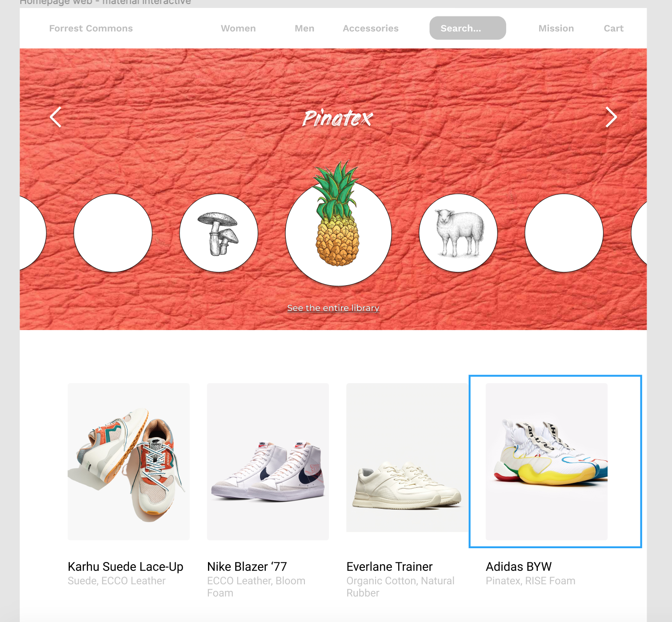Image resolution: width=672 pixels, height=622 pixels.
Task: Go to the Mission page
Action: 556,28
